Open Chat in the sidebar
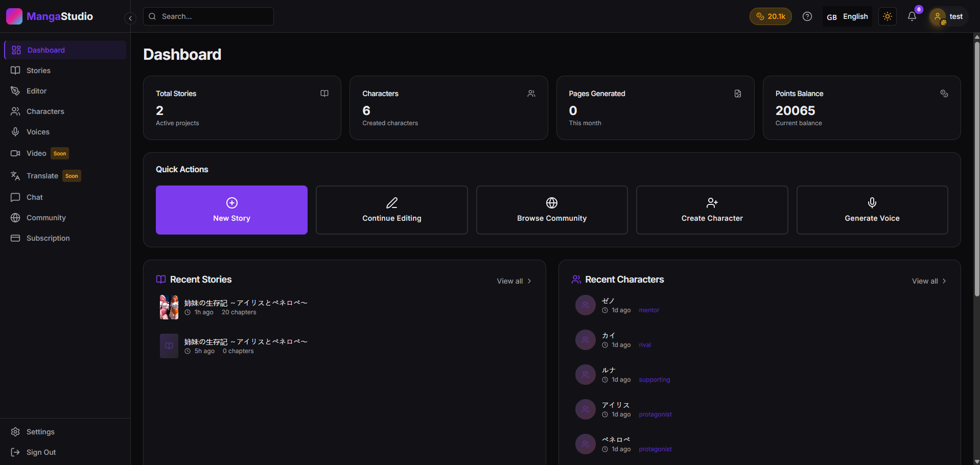The width and height of the screenshot is (980, 465). point(65,197)
